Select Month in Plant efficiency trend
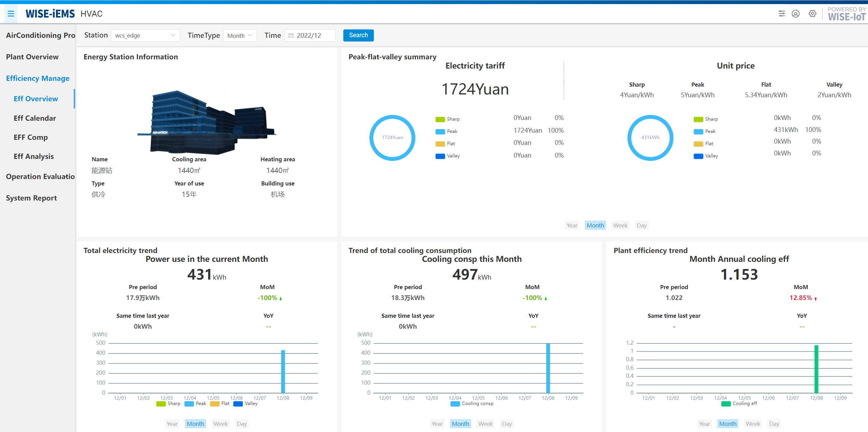The image size is (868, 432). tap(728, 424)
